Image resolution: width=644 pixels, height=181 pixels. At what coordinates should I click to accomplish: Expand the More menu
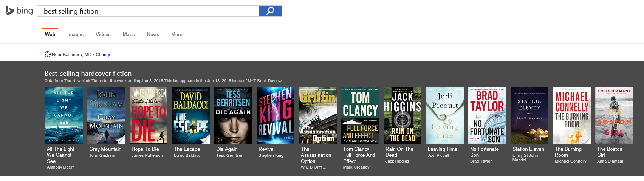(x=176, y=34)
